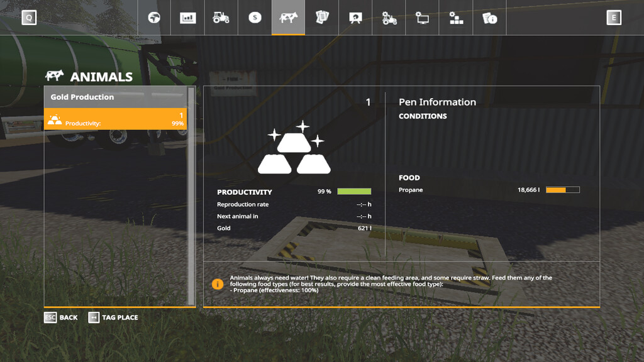Open the presentation board tab
The width and height of the screenshot is (644, 362).
point(355,18)
